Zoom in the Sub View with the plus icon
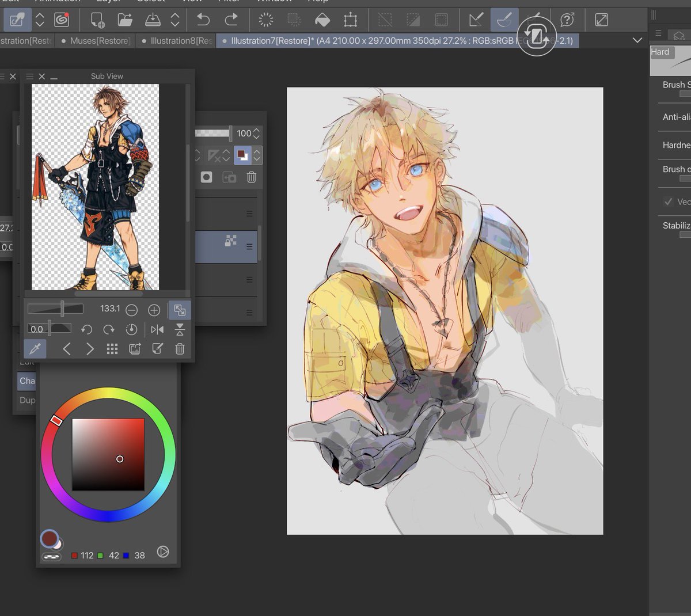The width and height of the screenshot is (691, 616). click(x=154, y=310)
